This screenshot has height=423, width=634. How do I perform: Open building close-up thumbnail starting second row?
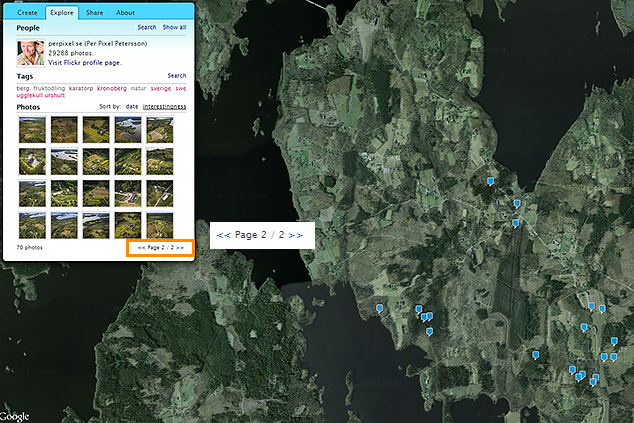pyautogui.click(x=32, y=161)
